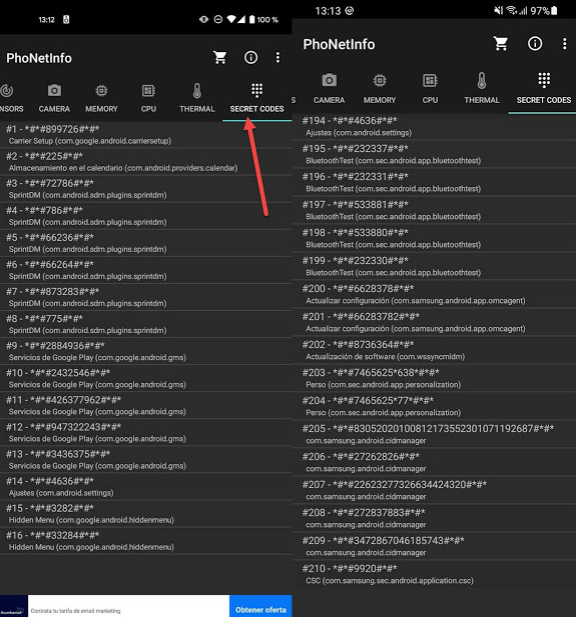Switch to THERMAL tab in right screen
This screenshot has width=576, height=617.
[x=482, y=89]
